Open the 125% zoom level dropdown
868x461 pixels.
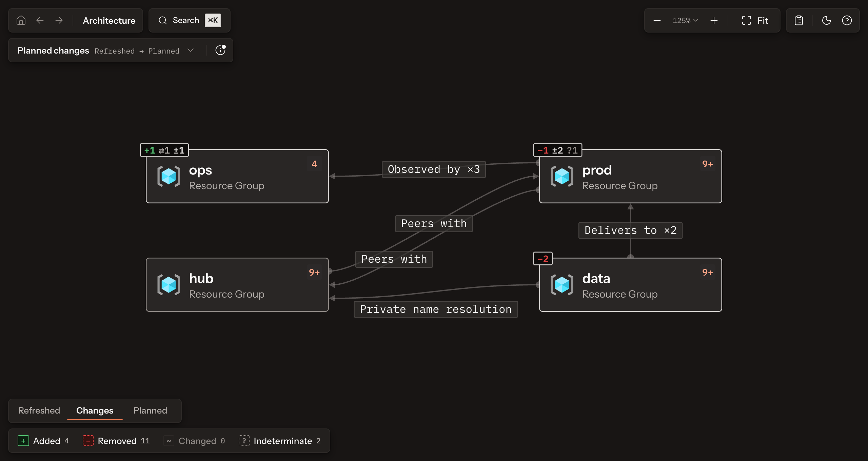pyautogui.click(x=685, y=21)
